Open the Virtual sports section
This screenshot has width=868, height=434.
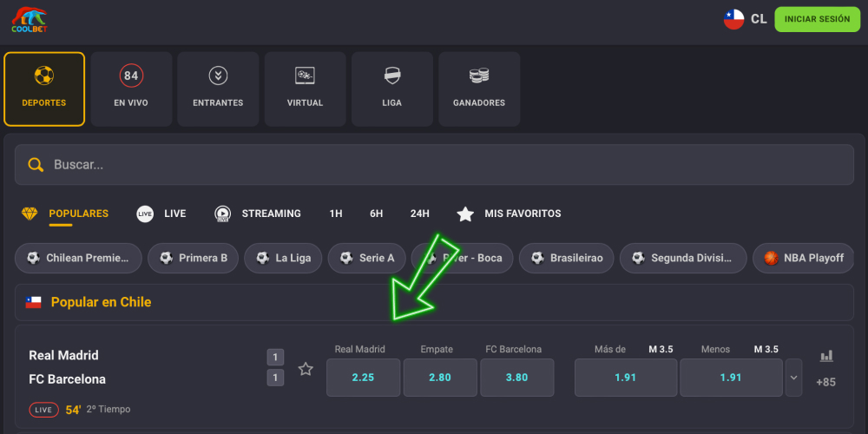tap(305, 89)
